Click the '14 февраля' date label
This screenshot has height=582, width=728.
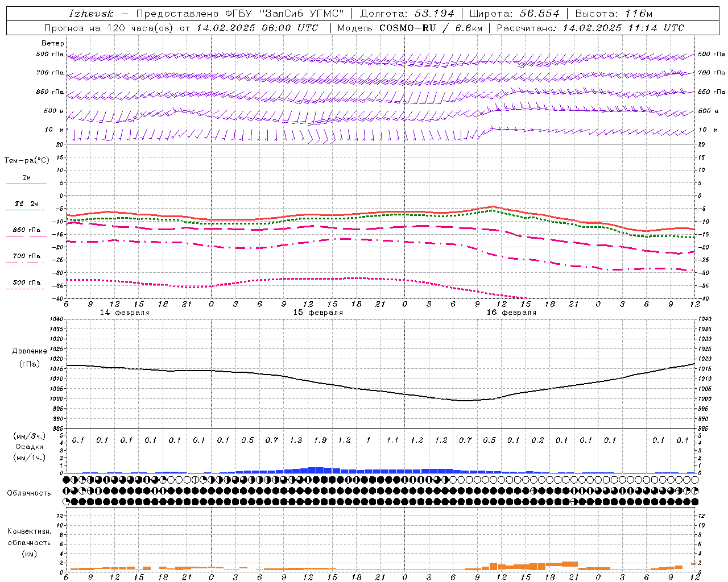click(x=125, y=312)
